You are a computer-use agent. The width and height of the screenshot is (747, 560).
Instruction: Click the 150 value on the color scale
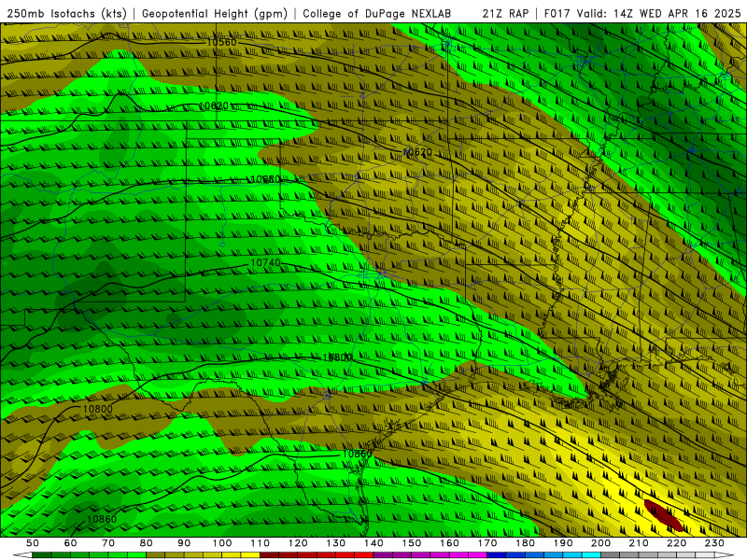pos(411,543)
